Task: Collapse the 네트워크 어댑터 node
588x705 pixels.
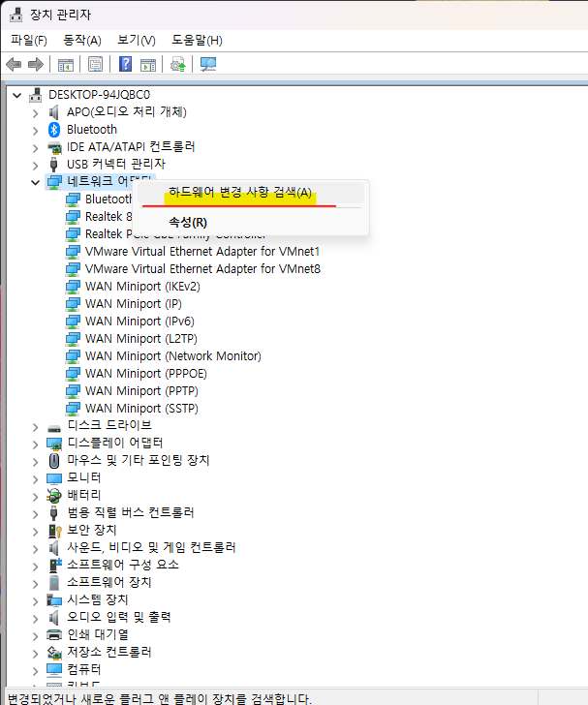Action: coord(35,182)
